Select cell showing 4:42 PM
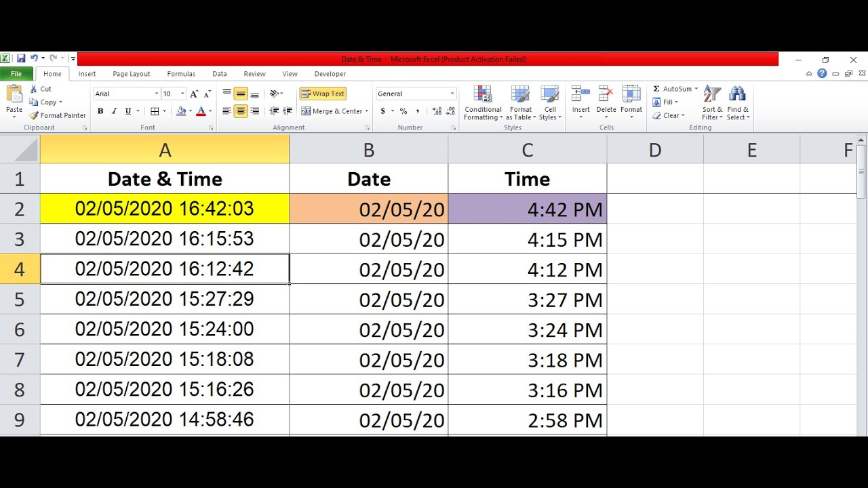 pyautogui.click(x=528, y=209)
